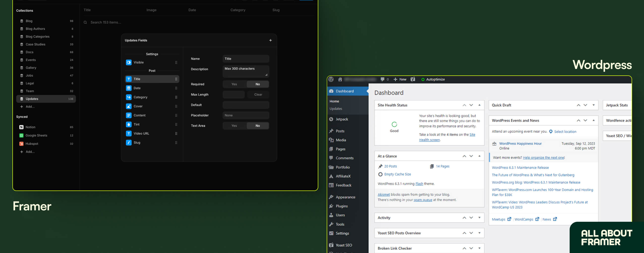Click the Empty Cache Size circle icon
Screen dimensions: 644x253
pos(380,174)
